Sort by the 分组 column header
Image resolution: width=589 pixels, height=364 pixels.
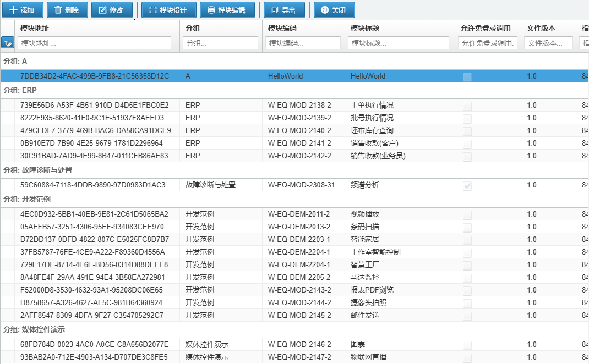click(x=192, y=28)
